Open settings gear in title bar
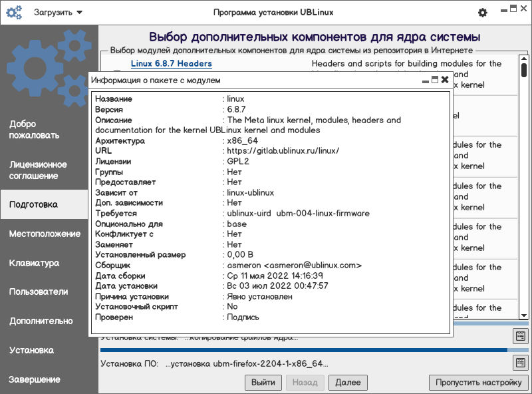The image size is (532, 394). pyautogui.click(x=483, y=13)
